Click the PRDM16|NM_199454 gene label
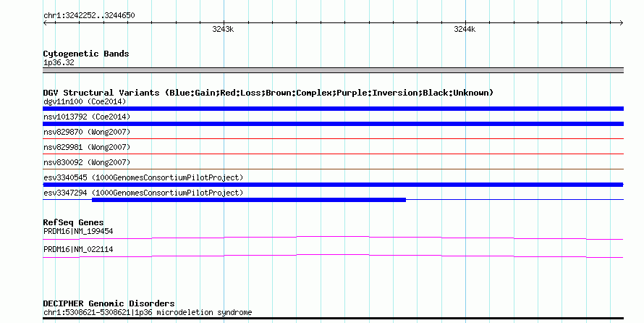The image size is (644, 323). (x=78, y=231)
